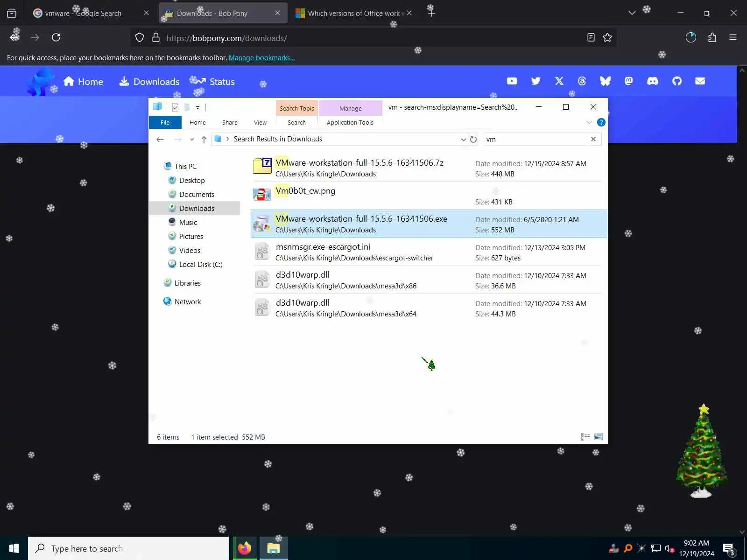The height and width of the screenshot is (560, 747).
Task: Go back in File Explorer
Action: point(160,139)
